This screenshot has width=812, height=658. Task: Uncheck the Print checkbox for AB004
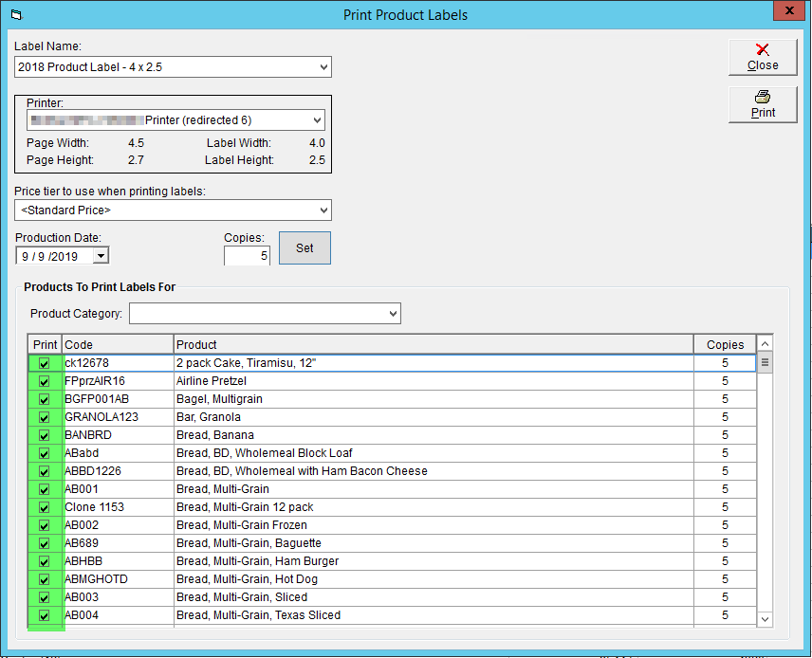click(44, 615)
